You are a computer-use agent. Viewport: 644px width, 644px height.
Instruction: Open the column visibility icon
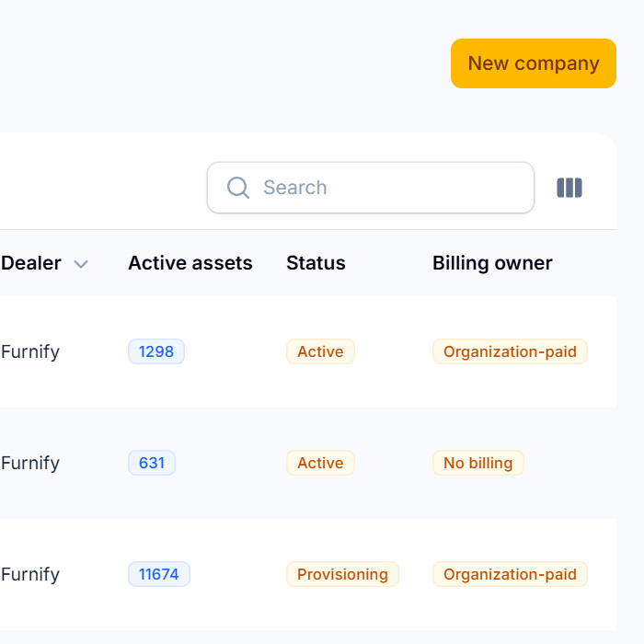pyautogui.click(x=569, y=188)
